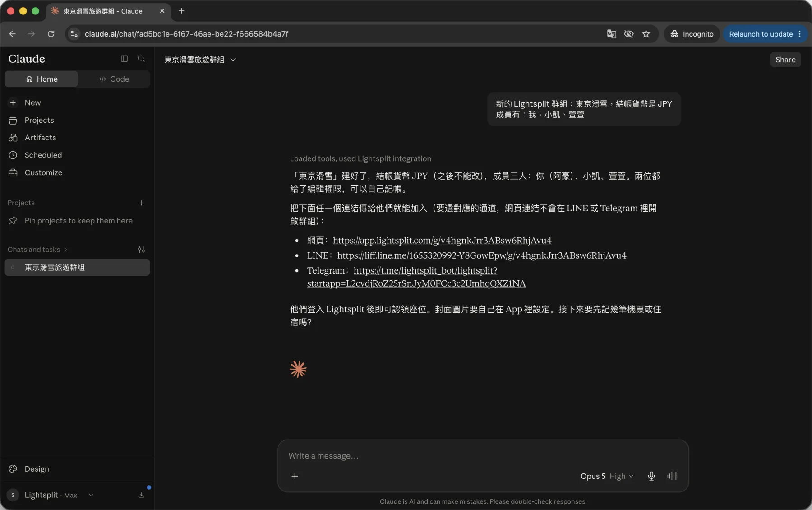The height and width of the screenshot is (510, 812).
Task: Switch to the Code tab
Action: pos(114,79)
